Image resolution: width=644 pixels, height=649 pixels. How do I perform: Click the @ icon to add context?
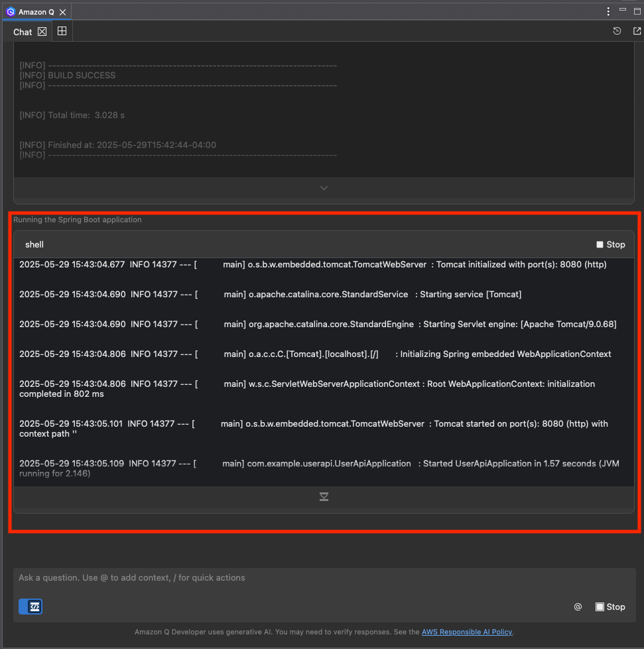(578, 607)
